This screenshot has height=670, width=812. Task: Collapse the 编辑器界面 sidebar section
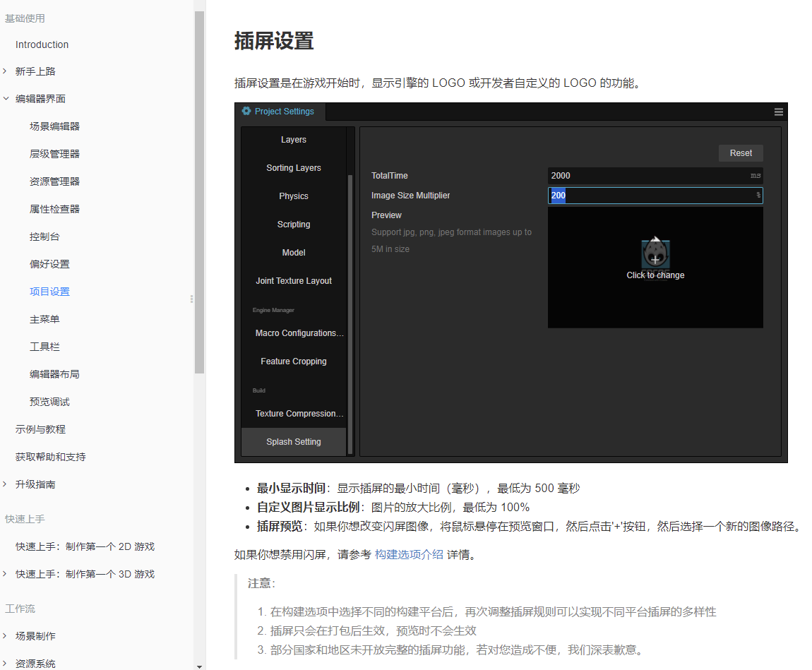[6, 98]
